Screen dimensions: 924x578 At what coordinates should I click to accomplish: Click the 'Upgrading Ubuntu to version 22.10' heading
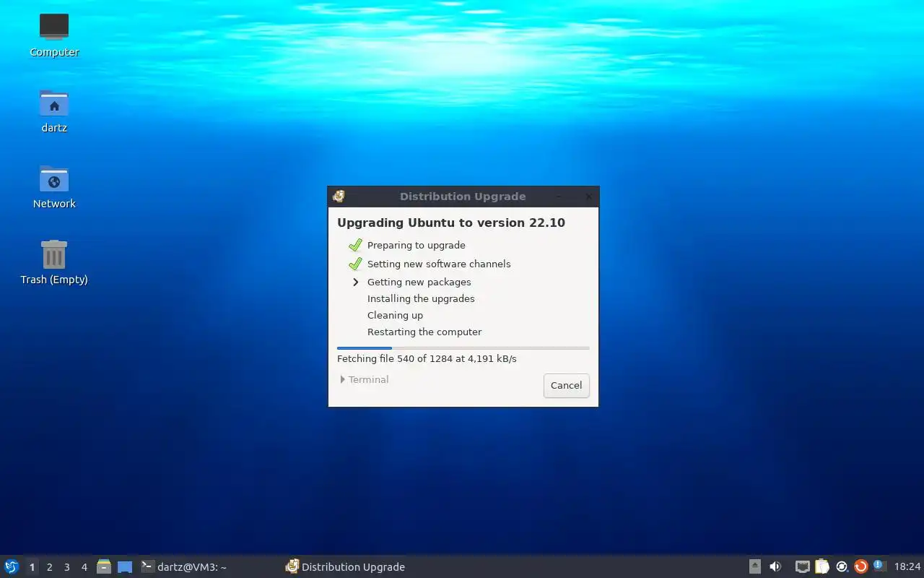451,223
